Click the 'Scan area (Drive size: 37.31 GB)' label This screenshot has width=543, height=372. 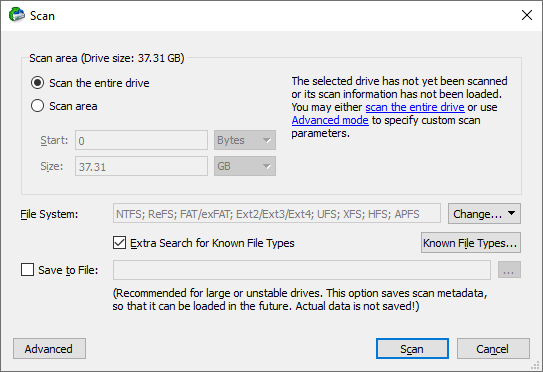click(107, 58)
